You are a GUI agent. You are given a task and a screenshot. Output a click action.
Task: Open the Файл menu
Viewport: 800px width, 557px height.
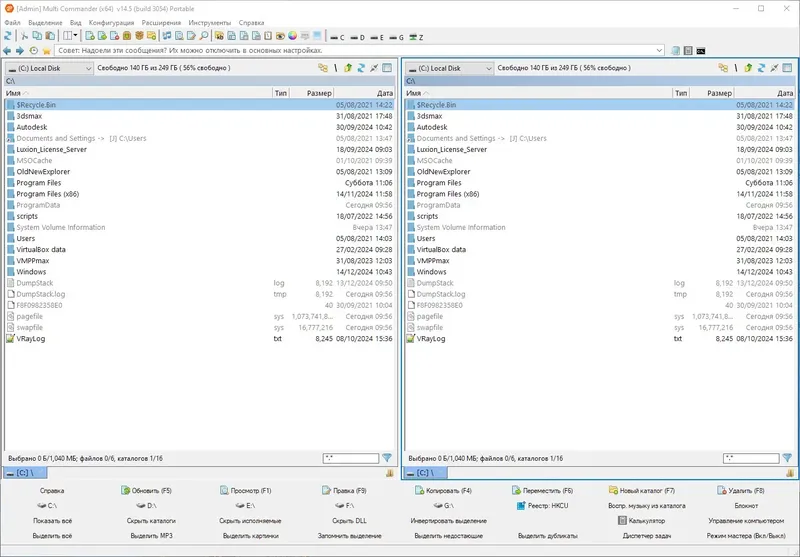12,22
